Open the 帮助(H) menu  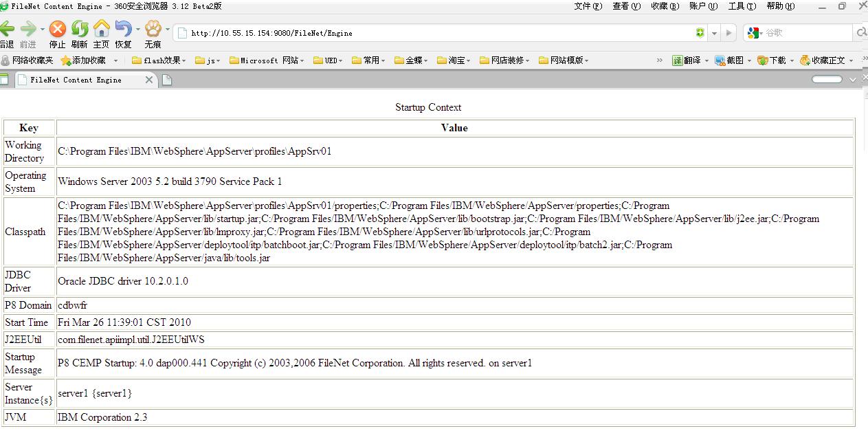point(781,6)
